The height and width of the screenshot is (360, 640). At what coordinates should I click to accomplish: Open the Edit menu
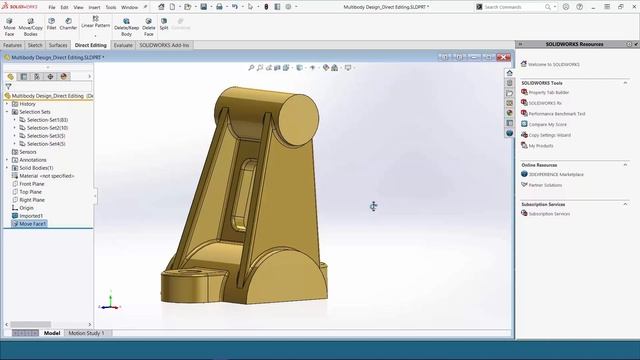click(x=64, y=7)
